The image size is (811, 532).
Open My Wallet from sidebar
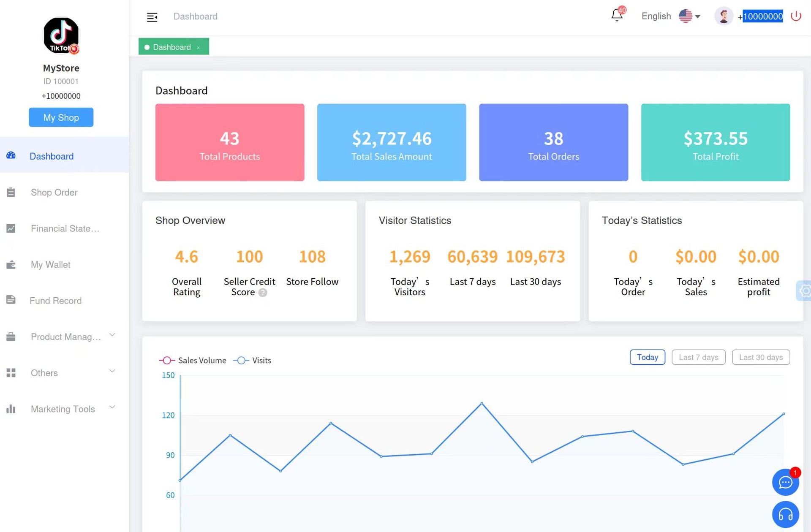[50, 265]
